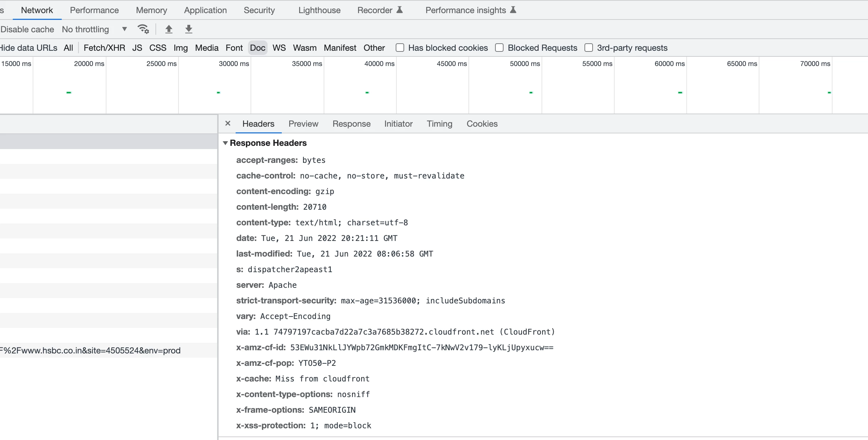The width and height of the screenshot is (868, 440).
Task: Close the request details pane
Action: click(x=228, y=123)
